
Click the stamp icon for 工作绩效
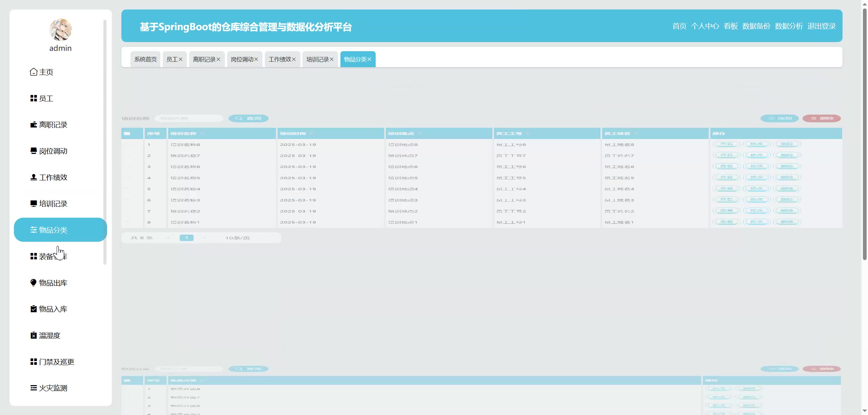(x=33, y=177)
